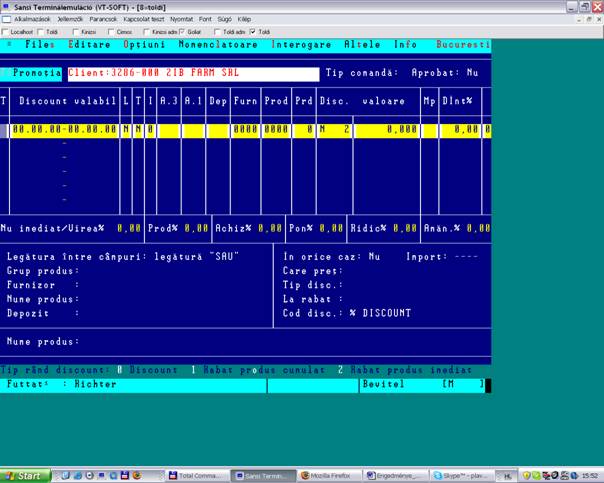
Task: Click the fifth blue quick launch icon
Action: click(x=113, y=476)
